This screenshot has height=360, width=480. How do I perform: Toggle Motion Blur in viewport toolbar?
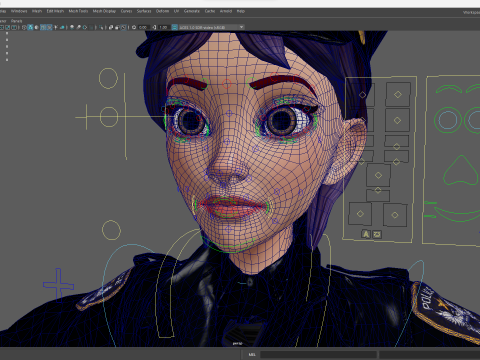pos(78,27)
